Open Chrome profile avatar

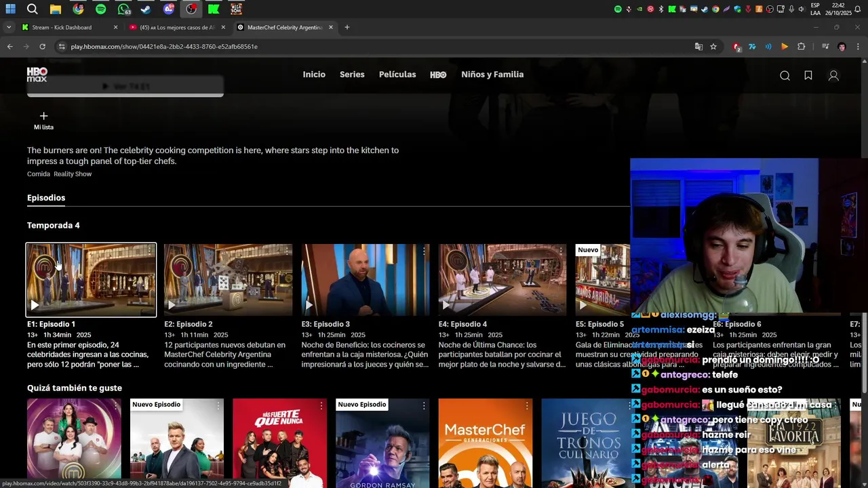842,47
